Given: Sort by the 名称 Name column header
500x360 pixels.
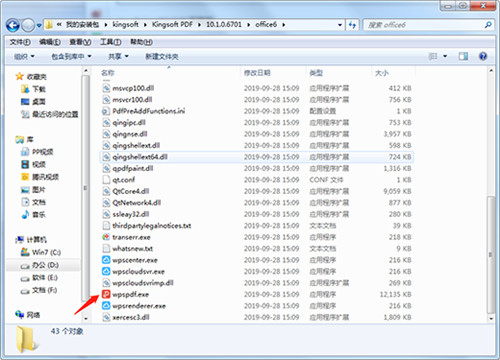Looking at the screenshot, I should (108, 73).
